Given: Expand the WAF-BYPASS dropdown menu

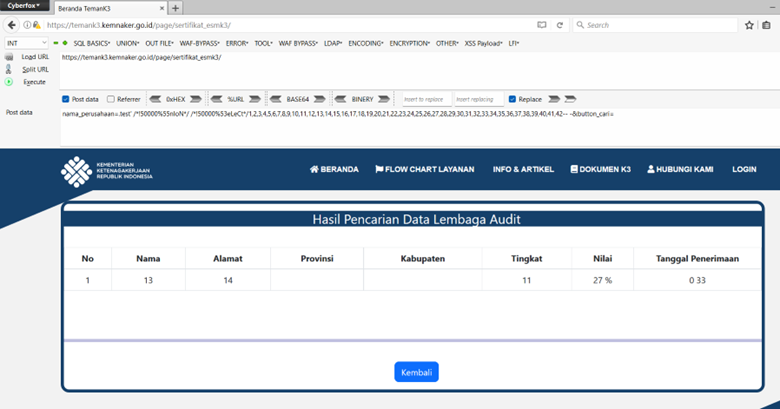Looking at the screenshot, I should tap(200, 43).
